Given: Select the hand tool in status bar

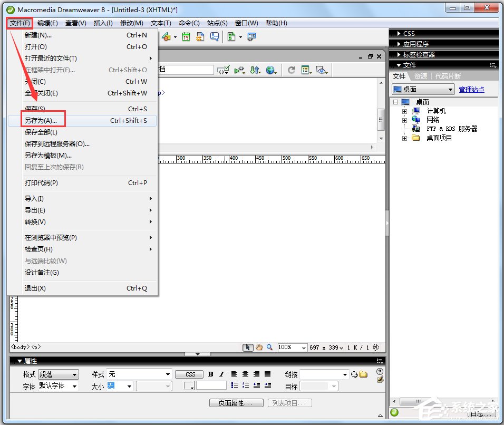Looking at the screenshot, I should click(x=259, y=347).
